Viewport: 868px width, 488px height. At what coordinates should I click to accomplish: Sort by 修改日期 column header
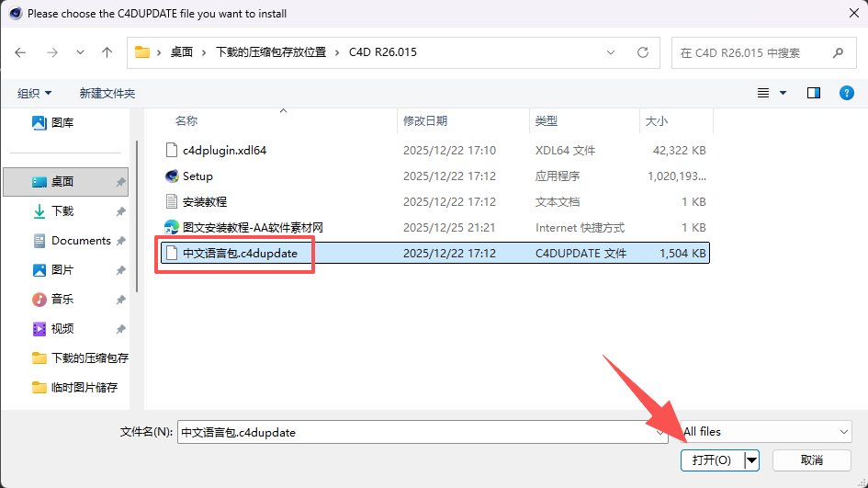(425, 120)
